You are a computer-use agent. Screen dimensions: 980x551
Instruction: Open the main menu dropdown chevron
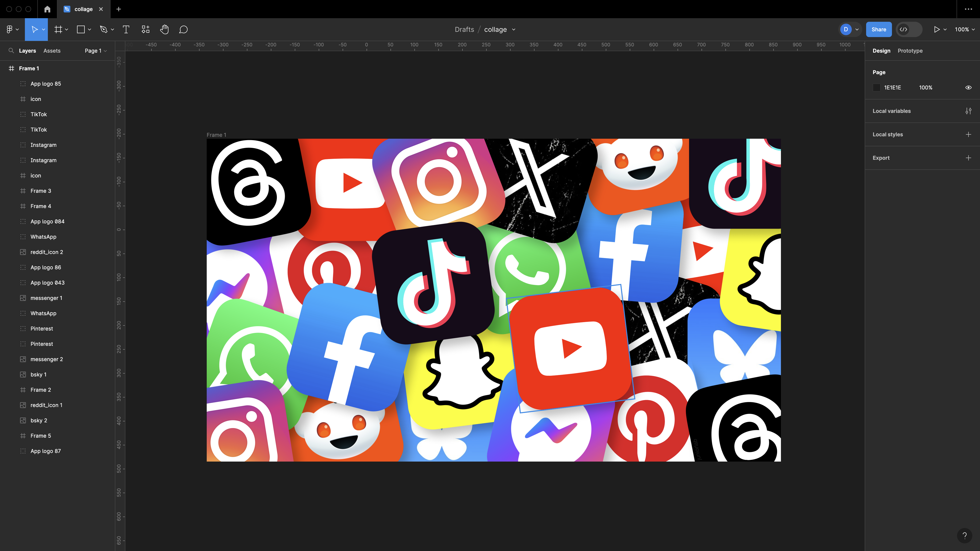17,29
